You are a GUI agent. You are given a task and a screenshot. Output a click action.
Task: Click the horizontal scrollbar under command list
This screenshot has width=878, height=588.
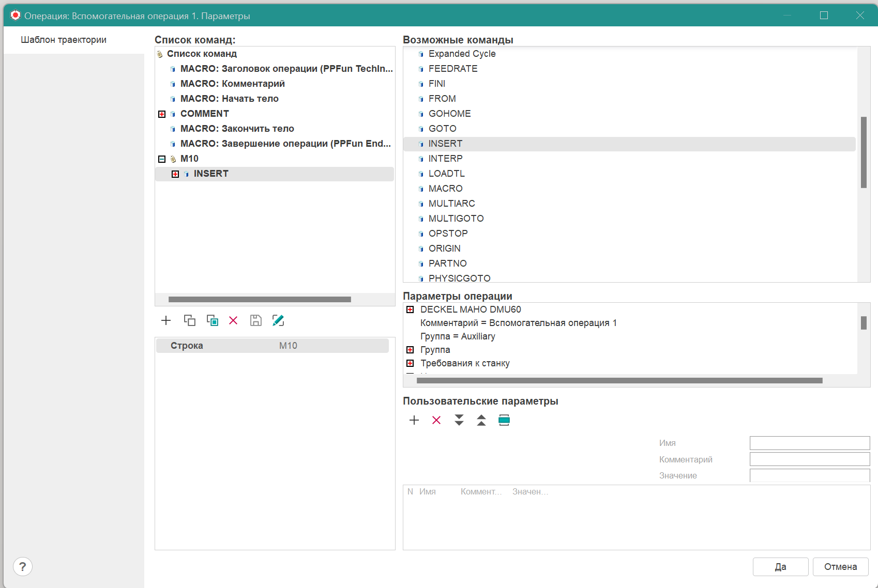click(x=260, y=300)
